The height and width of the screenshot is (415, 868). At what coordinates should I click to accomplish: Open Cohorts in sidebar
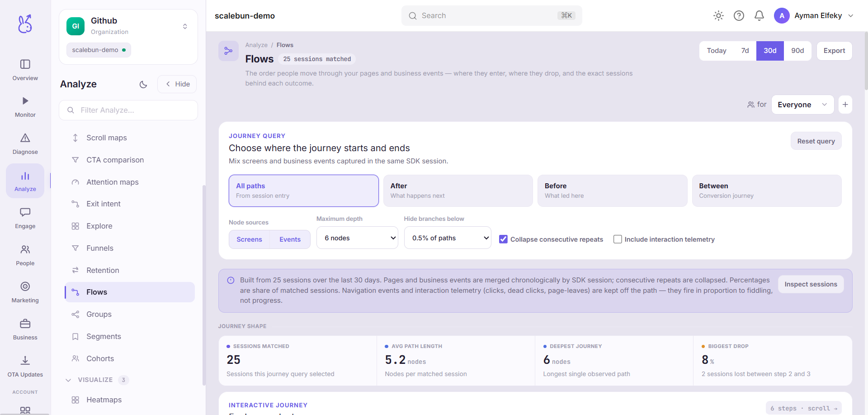130,358
